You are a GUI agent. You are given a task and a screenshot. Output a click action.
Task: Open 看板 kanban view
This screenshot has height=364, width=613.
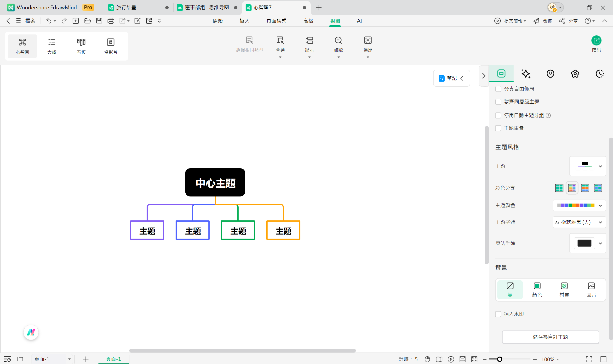(x=81, y=46)
